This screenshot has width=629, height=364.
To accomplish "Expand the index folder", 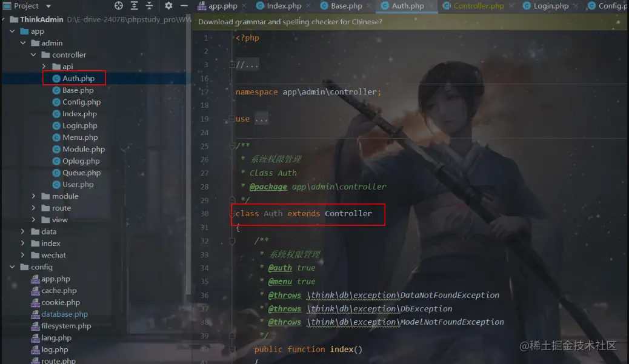I will tap(23, 243).
